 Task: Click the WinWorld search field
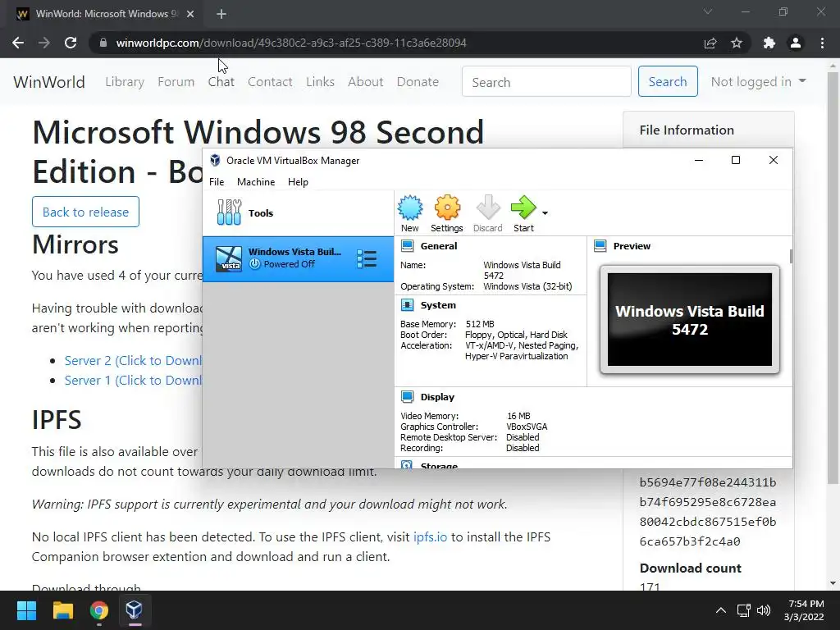click(x=546, y=82)
